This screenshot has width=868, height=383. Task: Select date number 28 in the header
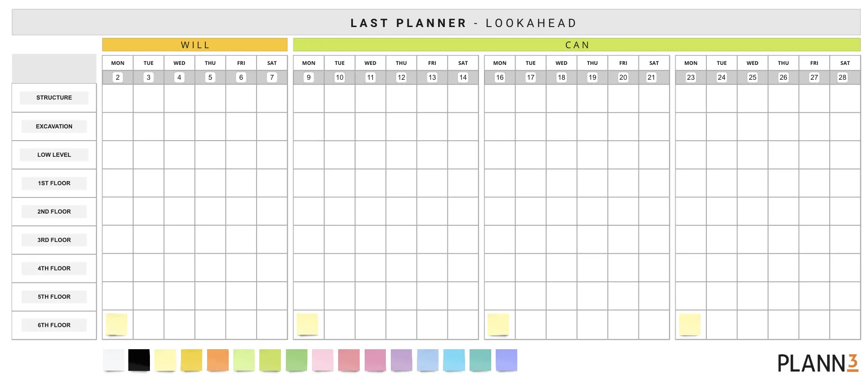pos(842,78)
